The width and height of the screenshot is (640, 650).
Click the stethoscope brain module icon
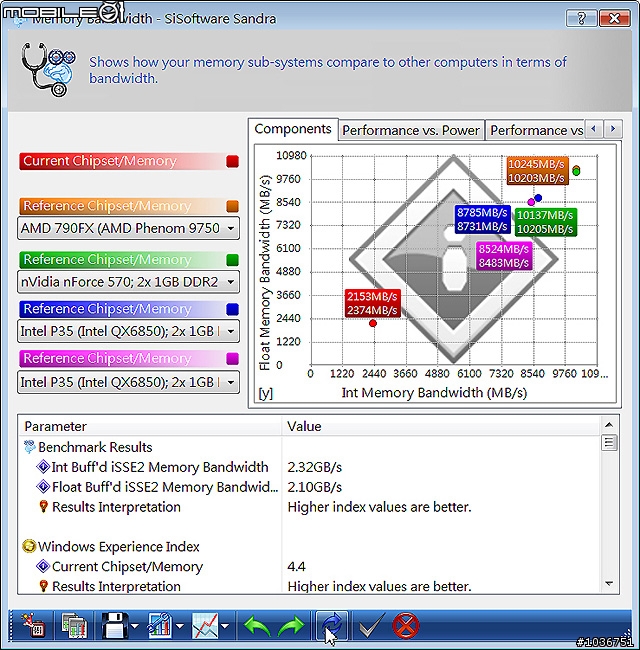click(48, 69)
